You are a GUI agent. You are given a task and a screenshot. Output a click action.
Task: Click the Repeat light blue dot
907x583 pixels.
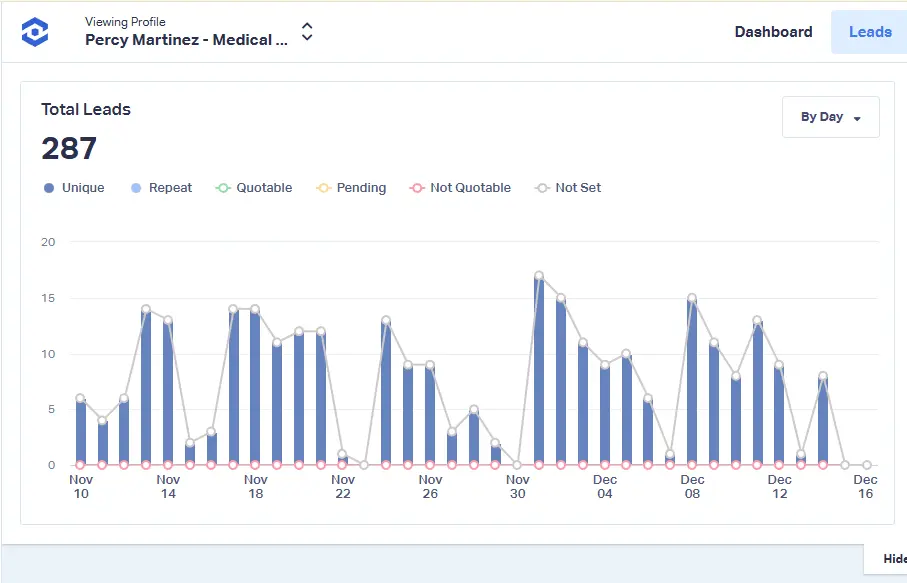[136, 188]
